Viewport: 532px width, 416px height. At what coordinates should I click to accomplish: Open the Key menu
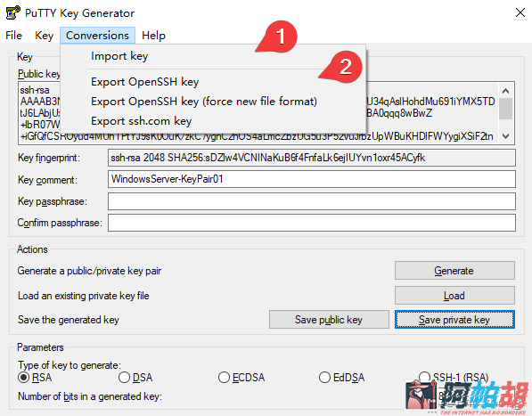[x=44, y=36]
